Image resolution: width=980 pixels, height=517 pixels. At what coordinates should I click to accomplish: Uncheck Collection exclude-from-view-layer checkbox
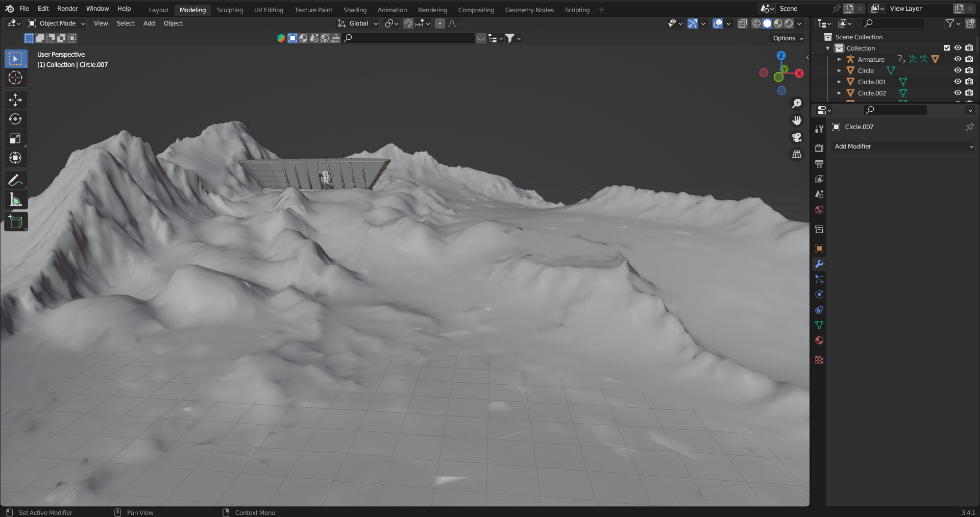947,48
